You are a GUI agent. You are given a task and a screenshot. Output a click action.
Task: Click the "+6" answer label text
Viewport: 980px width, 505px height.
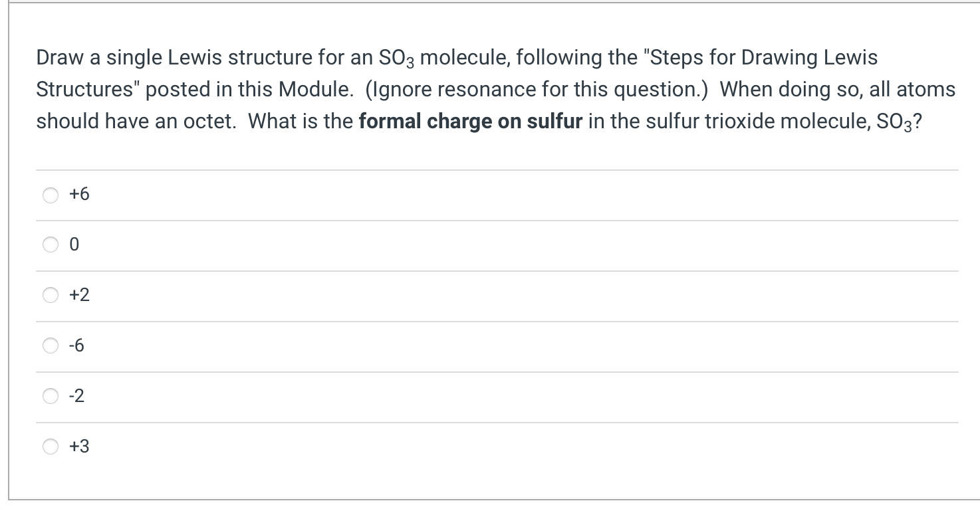[79, 195]
